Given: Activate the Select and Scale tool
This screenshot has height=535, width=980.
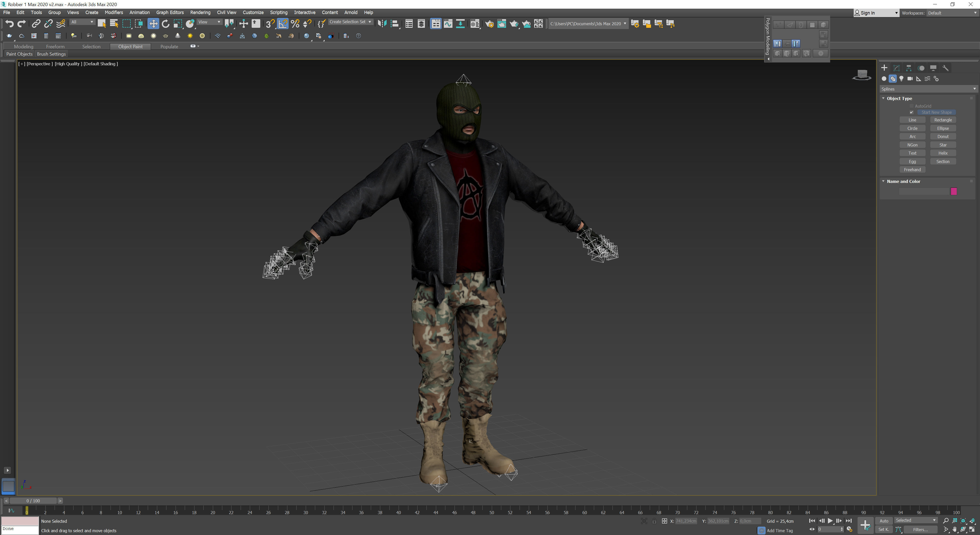Looking at the screenshot, I should pos(178,23).
